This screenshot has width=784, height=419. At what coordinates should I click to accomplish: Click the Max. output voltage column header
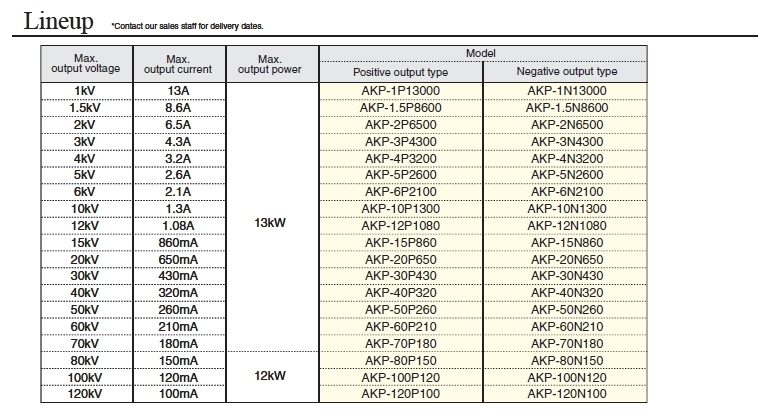86,64
